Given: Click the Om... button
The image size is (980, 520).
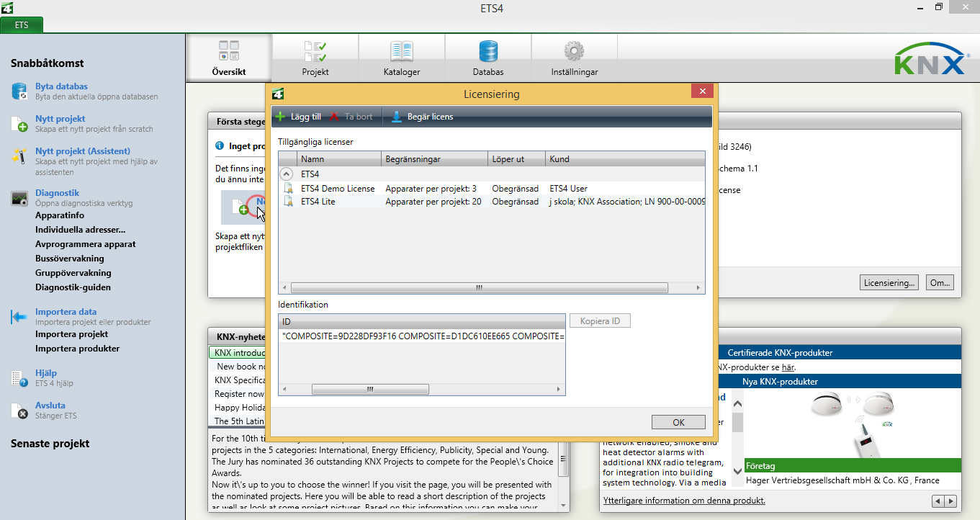Looking at the screenshot, I should click(940, 282).
